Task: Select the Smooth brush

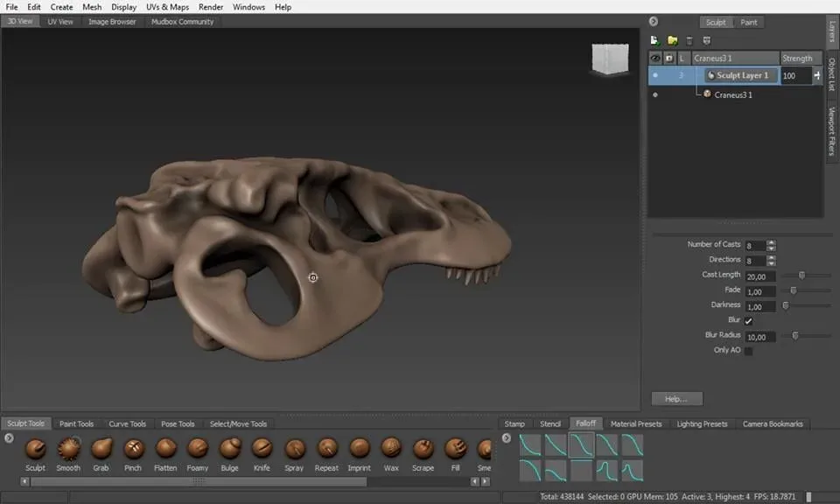Action: point(67,448)
